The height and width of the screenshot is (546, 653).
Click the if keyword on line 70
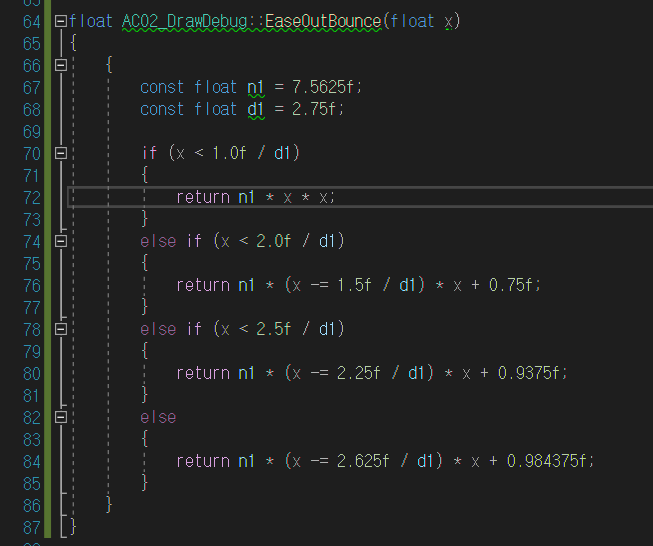click(149, 153)
